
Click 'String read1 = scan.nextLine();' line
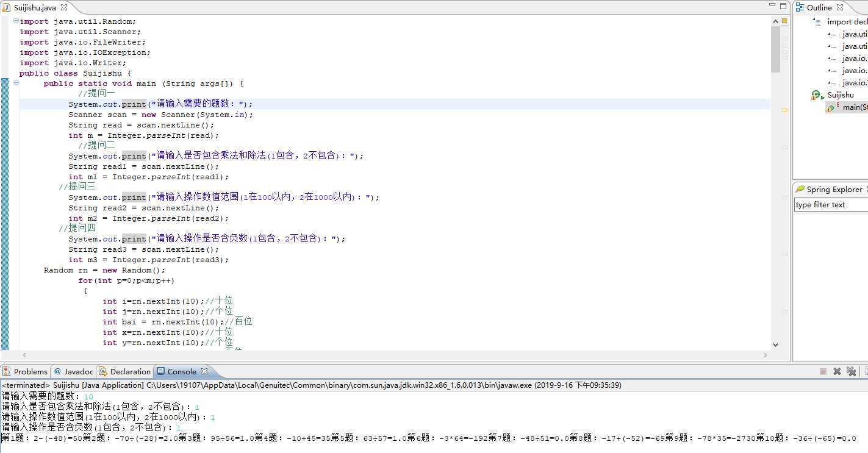click(144, 166)
